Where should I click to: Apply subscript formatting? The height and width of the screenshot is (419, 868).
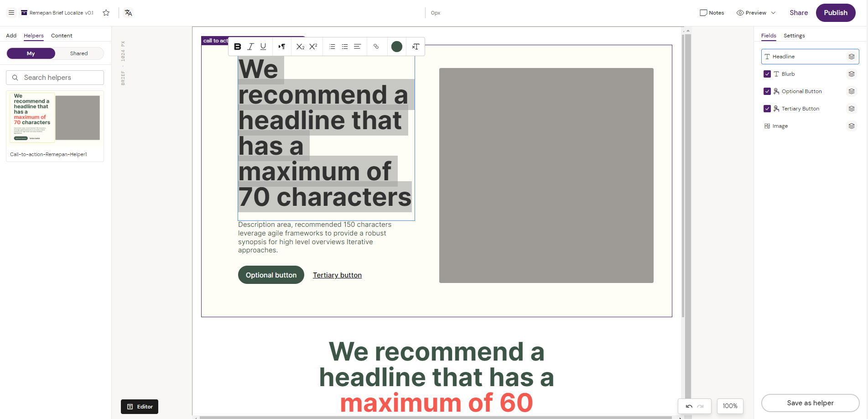pos(300,47)
